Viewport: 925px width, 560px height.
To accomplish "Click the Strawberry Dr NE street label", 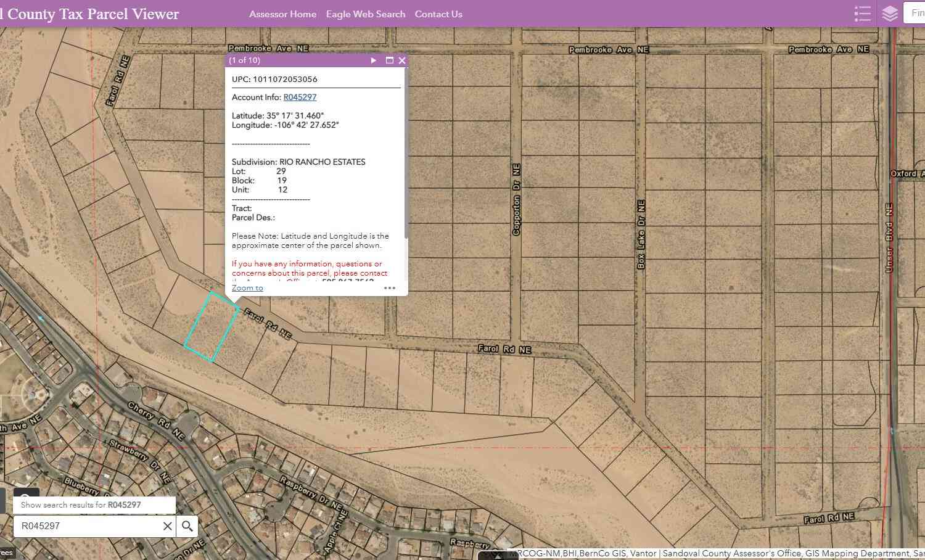I will point(140,460).
